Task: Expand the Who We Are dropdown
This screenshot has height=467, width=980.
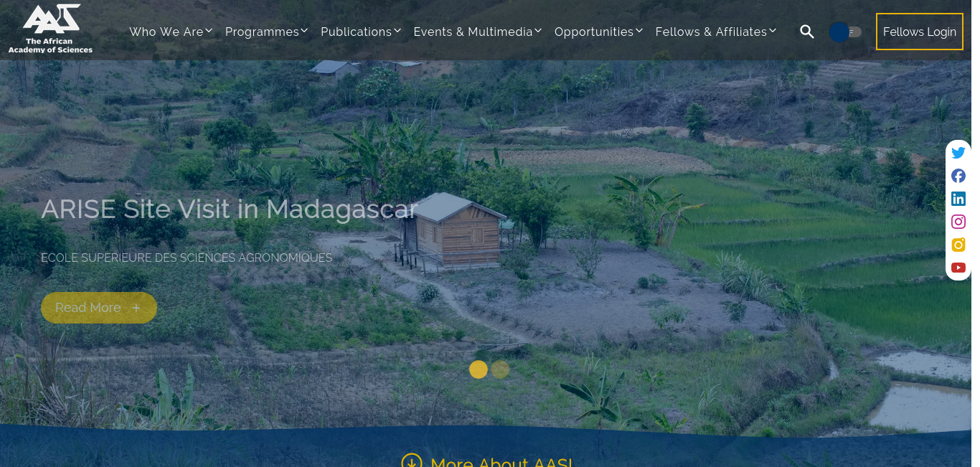Action: tap(171, 32)
